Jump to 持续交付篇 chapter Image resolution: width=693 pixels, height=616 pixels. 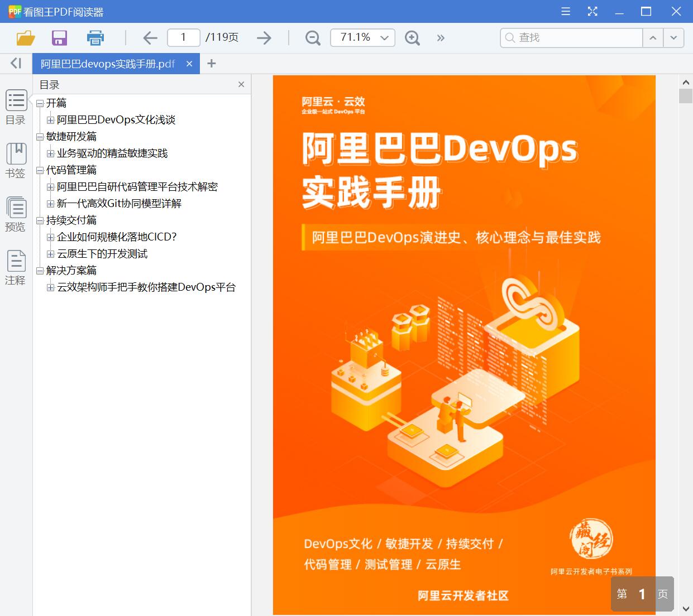pos(71,220)
